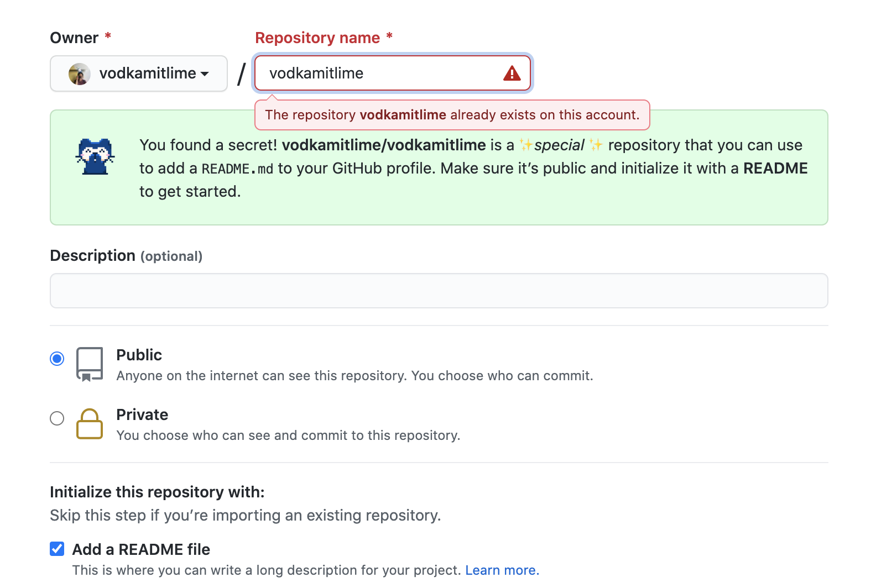
Task: Click the private repository lock icon
Action: point(90,424)
